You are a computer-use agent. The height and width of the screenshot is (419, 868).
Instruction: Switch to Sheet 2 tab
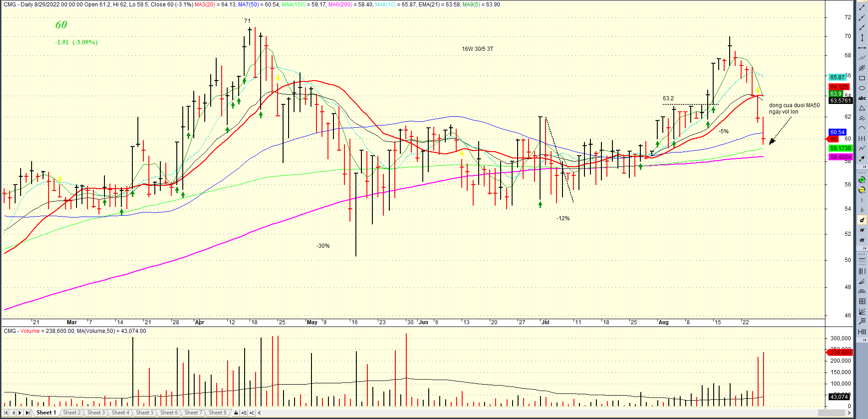(x=71, y=413)
